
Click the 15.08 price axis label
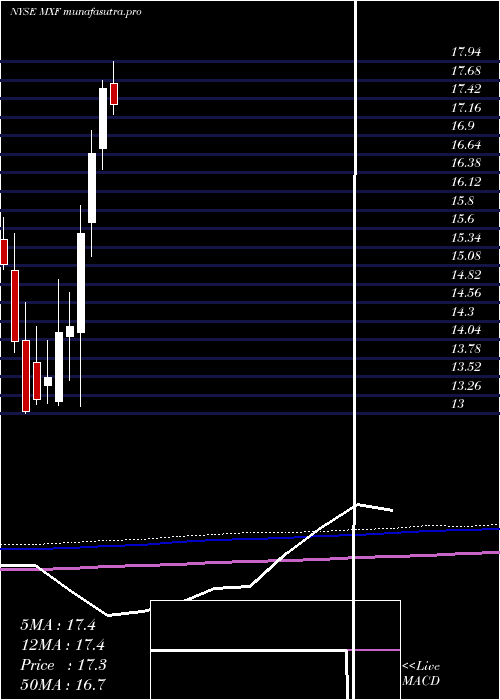pyautogui.click(x=466, y=256)
